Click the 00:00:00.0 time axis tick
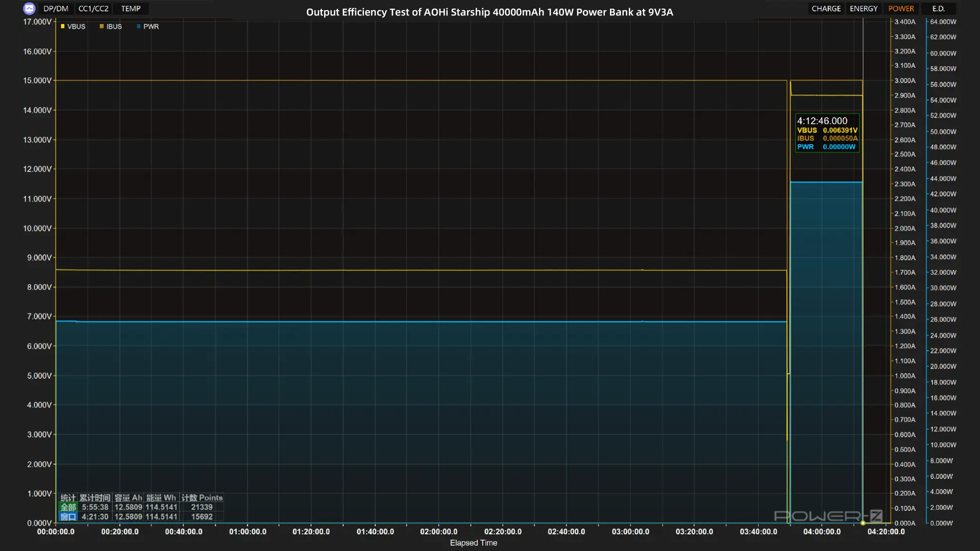The width and height of the screenshot is (980, 551). click(56, 532)
